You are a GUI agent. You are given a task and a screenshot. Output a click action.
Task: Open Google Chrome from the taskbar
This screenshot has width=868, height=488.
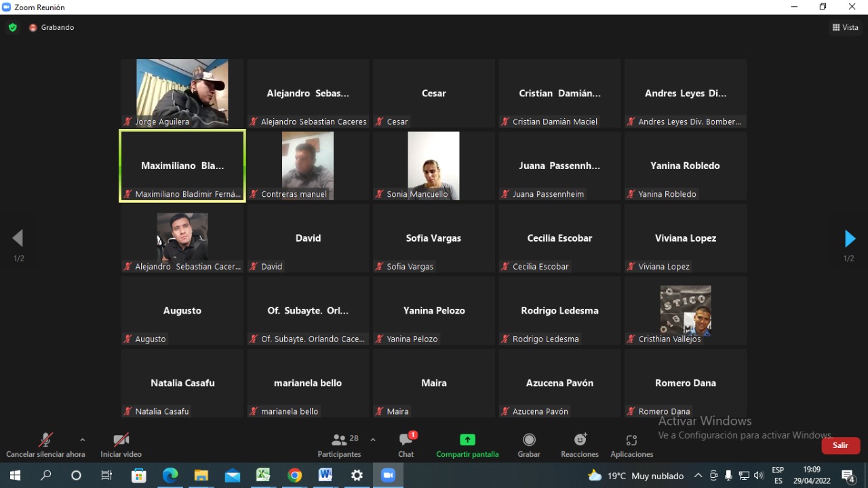[294, 476]
